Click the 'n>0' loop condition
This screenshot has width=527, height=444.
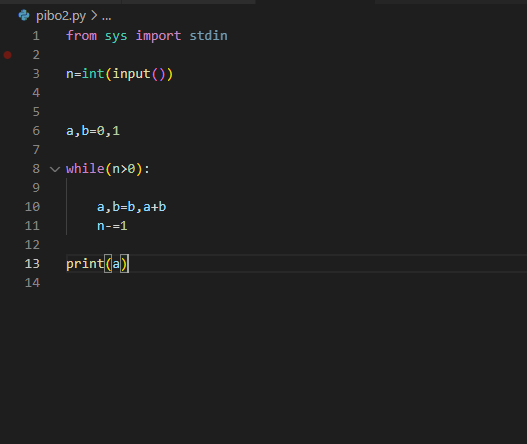pyautogui.click(x=124, y=169)
